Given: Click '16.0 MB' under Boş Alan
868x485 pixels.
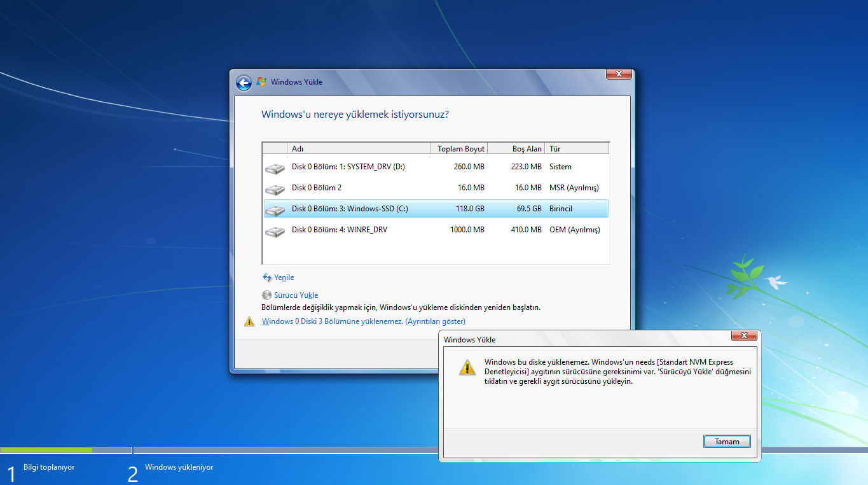Looking at the screenshot, I should [528, 188].
